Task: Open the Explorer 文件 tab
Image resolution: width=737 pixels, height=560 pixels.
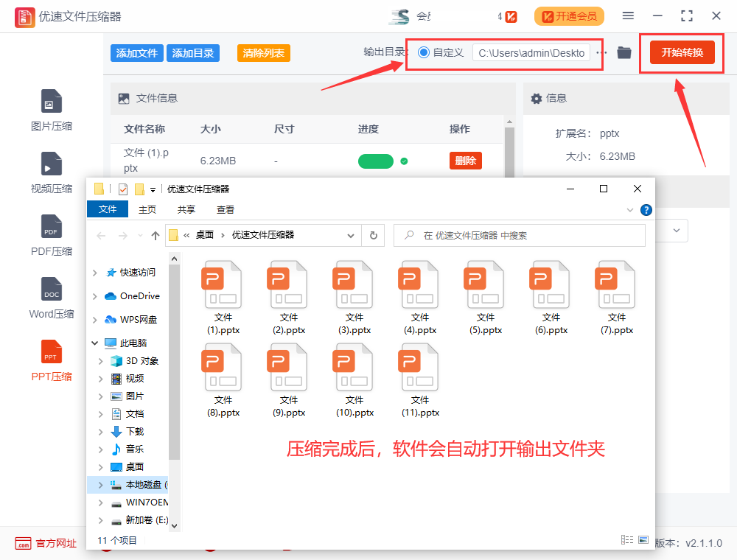Action: [x=108, y=209]
